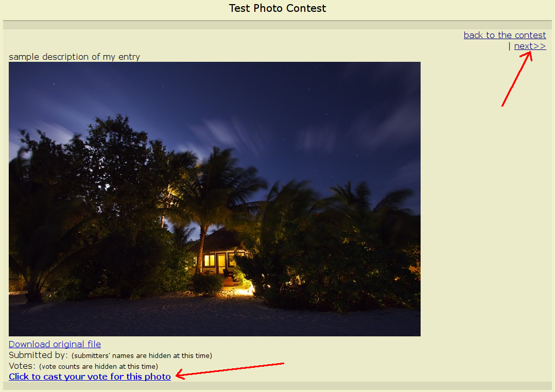The image size is (555, 392).
Task: Cast your vote for this photo
Action: click(x=90, y=377)
